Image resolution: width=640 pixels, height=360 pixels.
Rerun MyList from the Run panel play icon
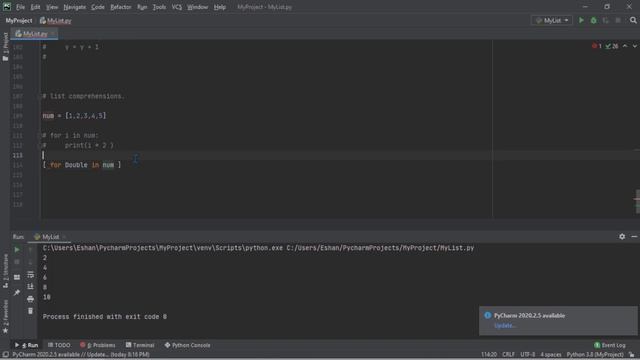(17, 249)
